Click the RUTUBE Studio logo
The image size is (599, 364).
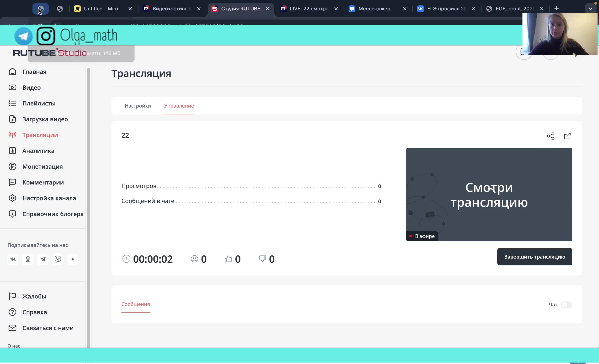(x=50, y=53)
